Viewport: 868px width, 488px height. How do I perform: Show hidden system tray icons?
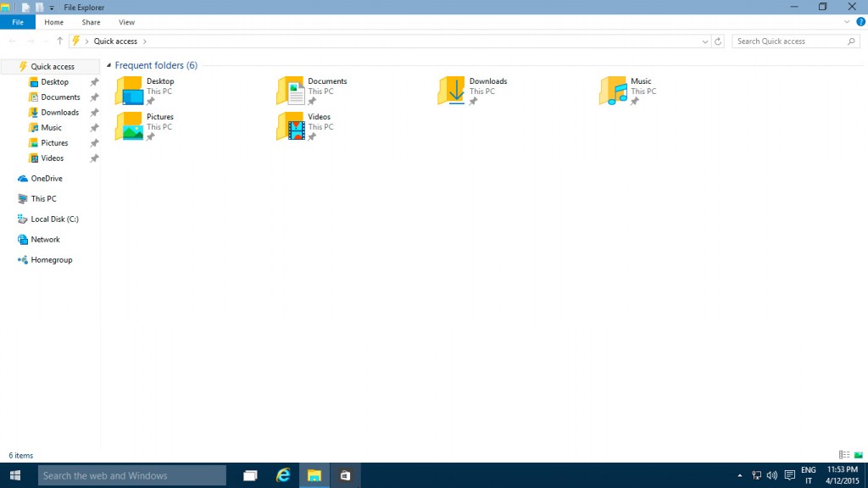[x=739, y=476]
